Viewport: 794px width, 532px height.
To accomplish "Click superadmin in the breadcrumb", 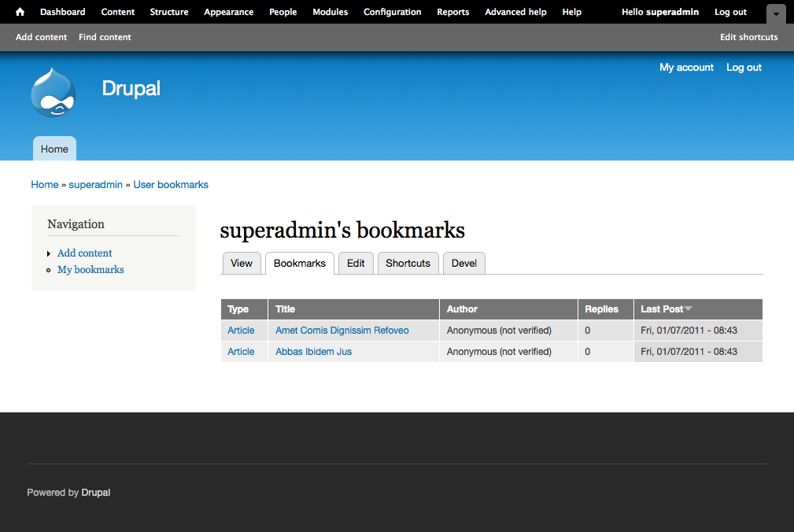I will 96,185.
